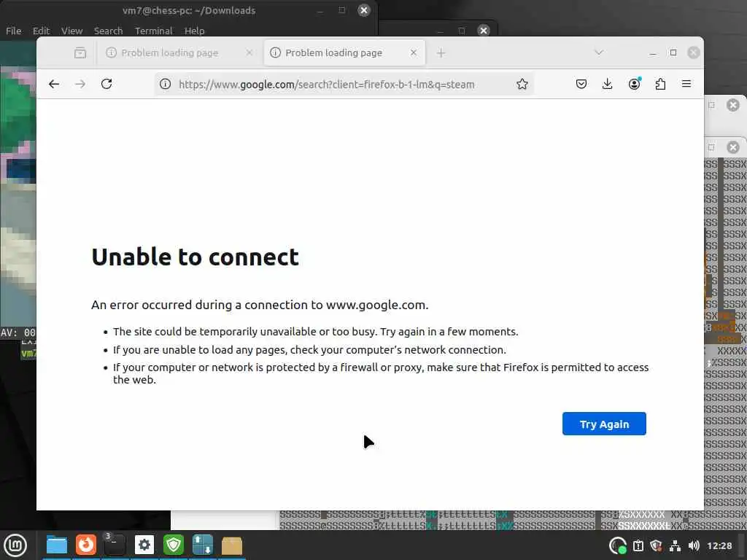The width and height of the screenshot is (747, 560).
Task: Open the file manager from taskbar
Action: [57, 545]
